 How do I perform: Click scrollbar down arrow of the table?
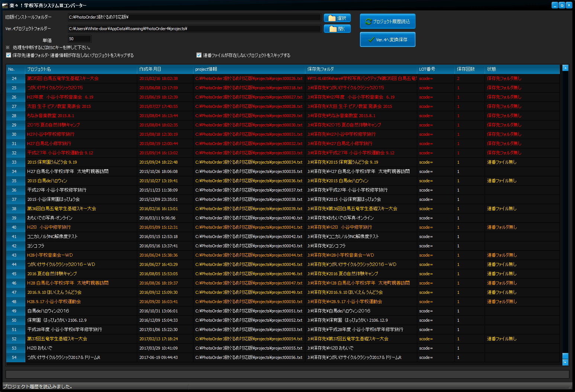565,362
